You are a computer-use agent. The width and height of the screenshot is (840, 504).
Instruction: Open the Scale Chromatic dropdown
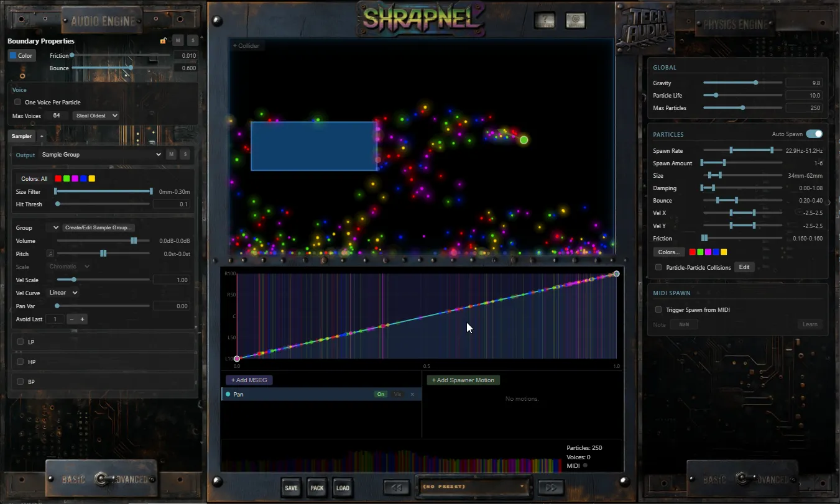tap(70, 267)
